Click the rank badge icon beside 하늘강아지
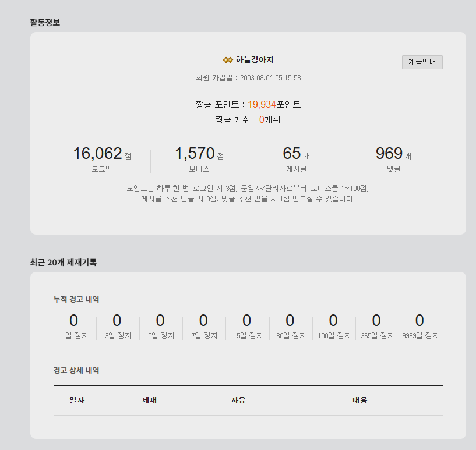476x450 pixels. tap(228, 60)
